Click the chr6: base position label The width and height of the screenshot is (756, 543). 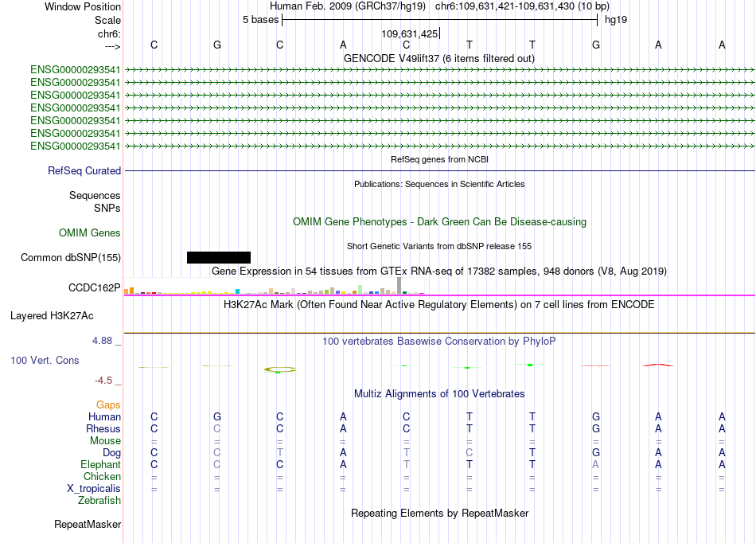(x=109, y=33)
